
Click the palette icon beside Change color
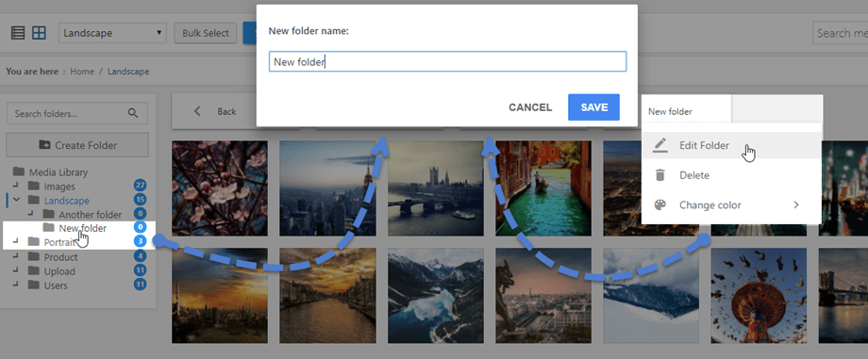(x=659, y=205)
